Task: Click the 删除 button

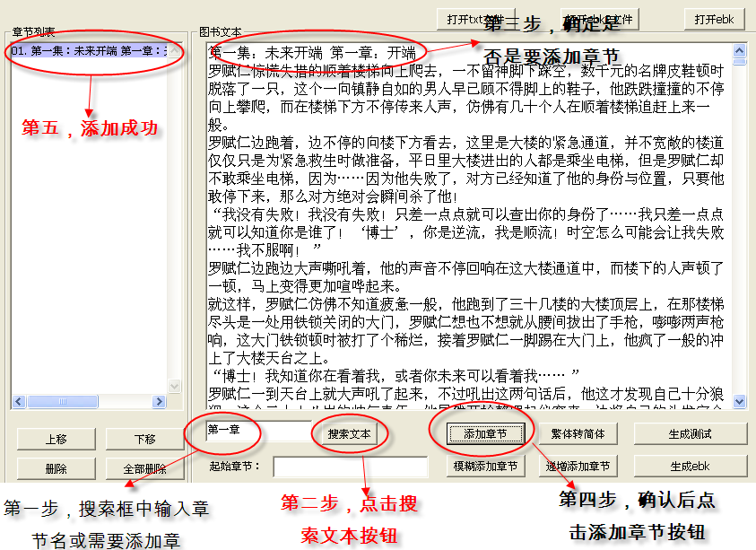Action: click(x=56, y=468)
